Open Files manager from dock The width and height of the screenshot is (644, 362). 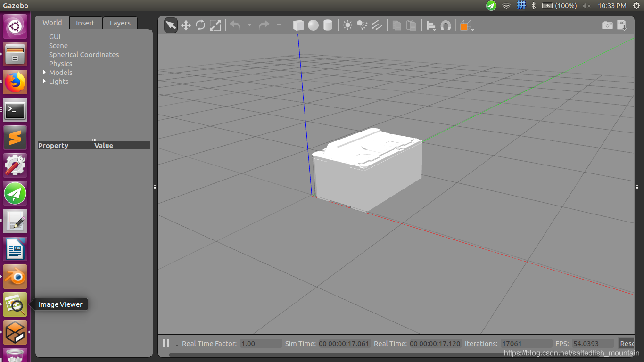pos(15,54)
